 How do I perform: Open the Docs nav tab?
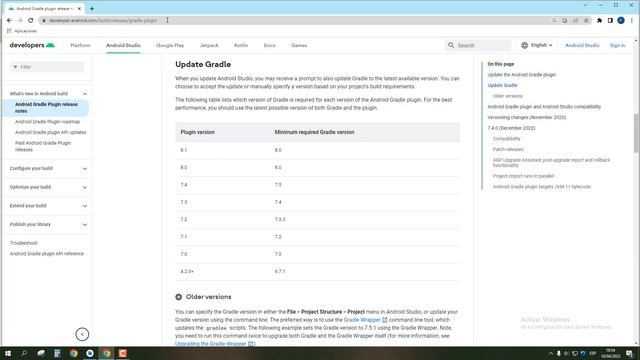(269, 45)
